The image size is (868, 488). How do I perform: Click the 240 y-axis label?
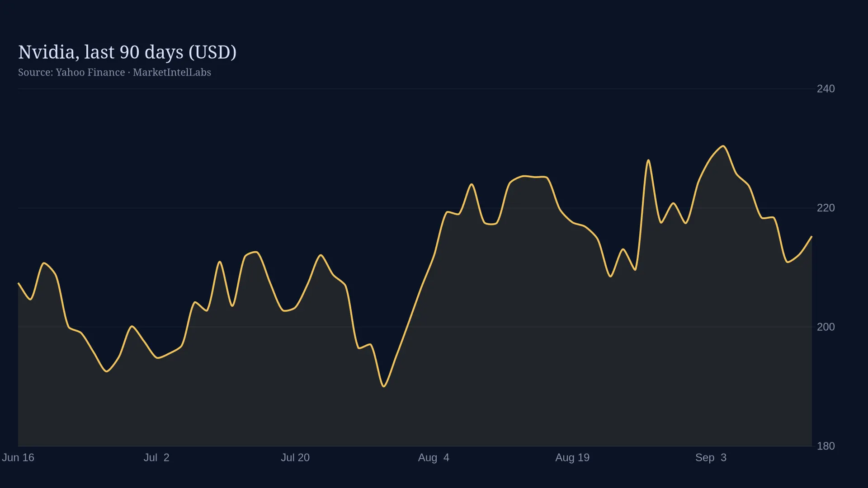point(826,89)
